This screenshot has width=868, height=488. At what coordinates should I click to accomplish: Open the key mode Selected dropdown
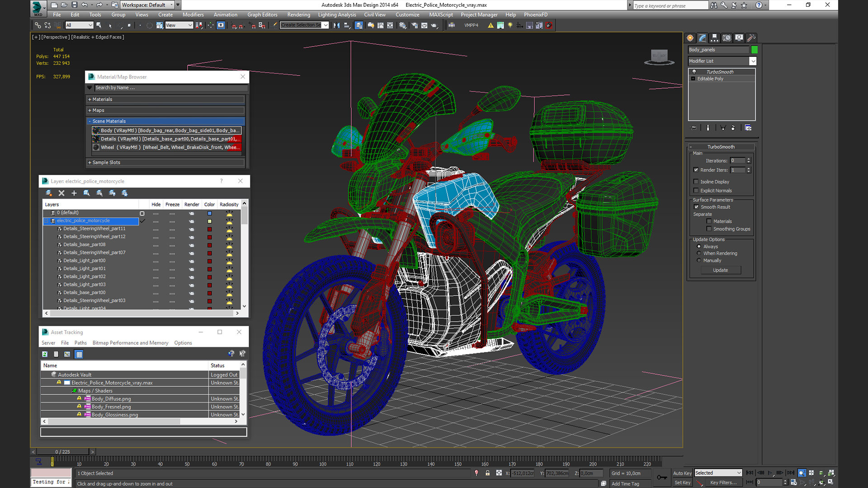(x=718, y=473)
